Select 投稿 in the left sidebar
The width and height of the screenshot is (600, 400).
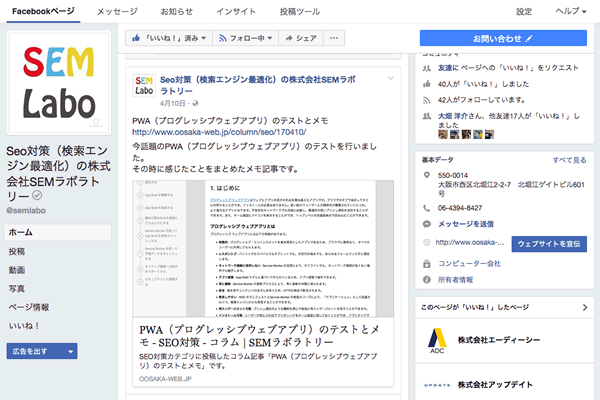click(x=17, y=251)
